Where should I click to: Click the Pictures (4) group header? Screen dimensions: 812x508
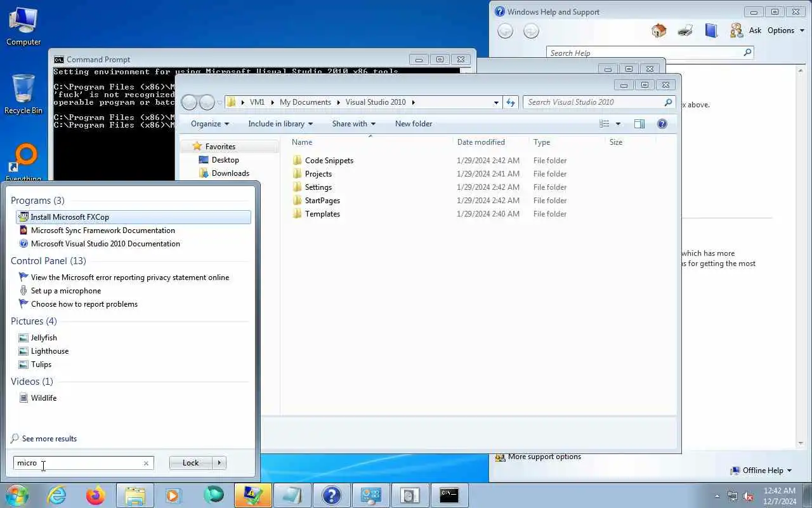pyautogui.click(x=34, y=321)
